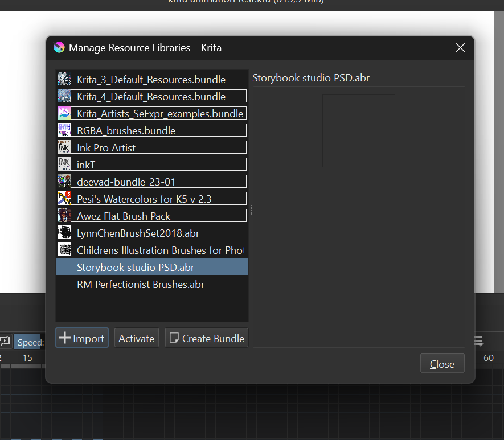Click Krita_3_Default_Resources bundle thumbnail icon
The width and height of the screenshot is (504, 440).
click(x=64, y=79)
